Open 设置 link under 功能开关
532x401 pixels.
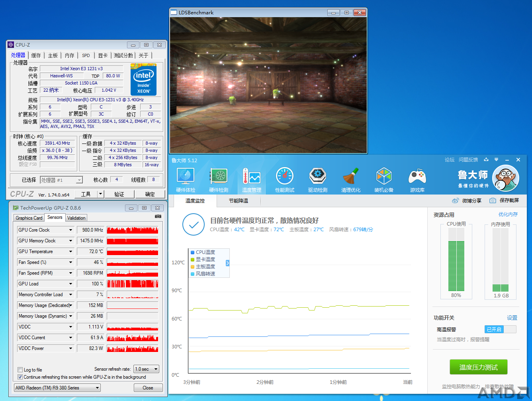[512, 318]
